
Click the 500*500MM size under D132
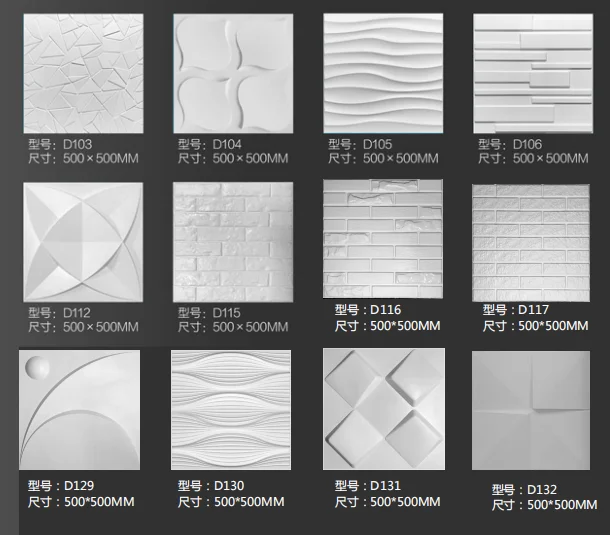[x=562, y=505]
